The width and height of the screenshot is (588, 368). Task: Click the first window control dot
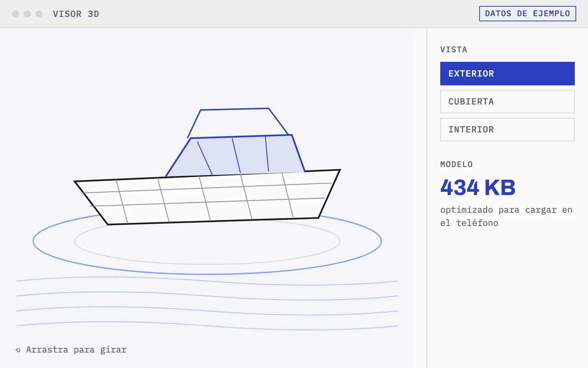pos(15,14)
